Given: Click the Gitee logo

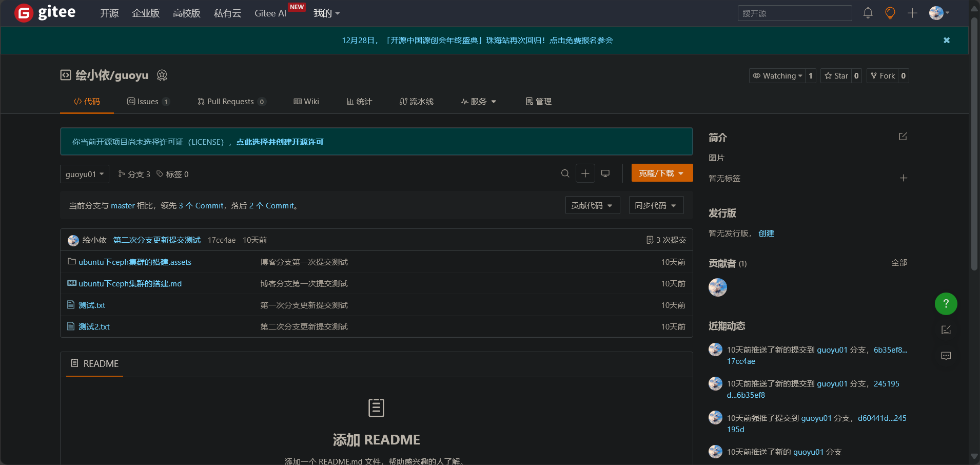Looking at the screenshot, I should [x=45, y=13].
